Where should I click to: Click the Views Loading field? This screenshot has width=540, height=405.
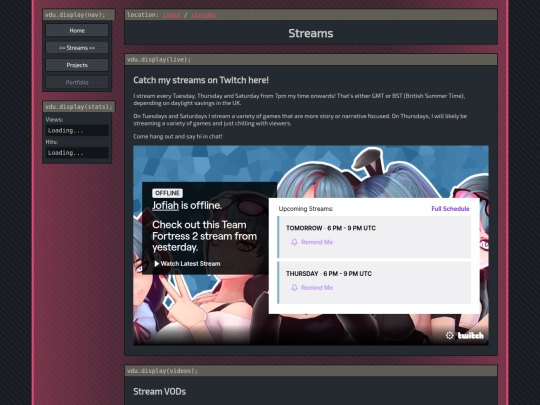coord(77,131)
